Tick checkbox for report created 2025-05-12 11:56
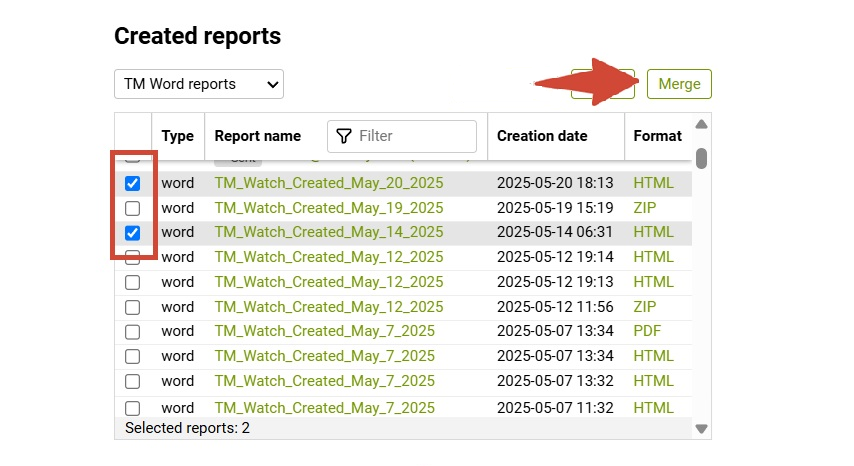854x466 pixels. (x=132, y=308)
